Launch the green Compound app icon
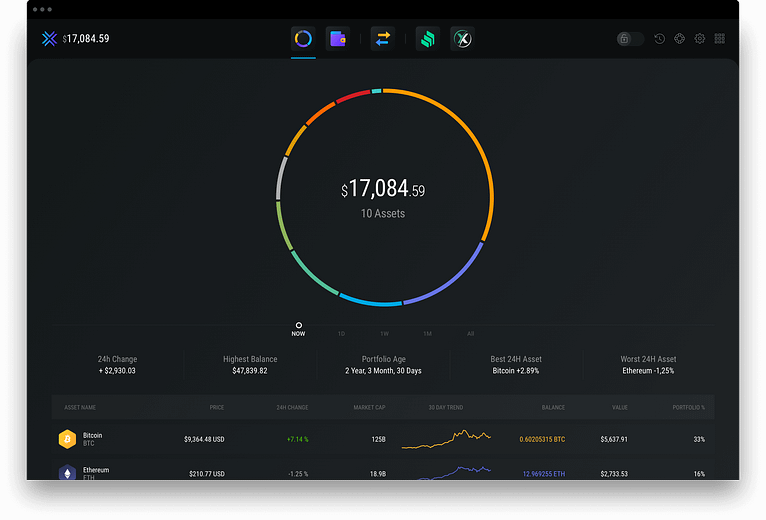This screenshot has width=766, height=520. (427, 39)
